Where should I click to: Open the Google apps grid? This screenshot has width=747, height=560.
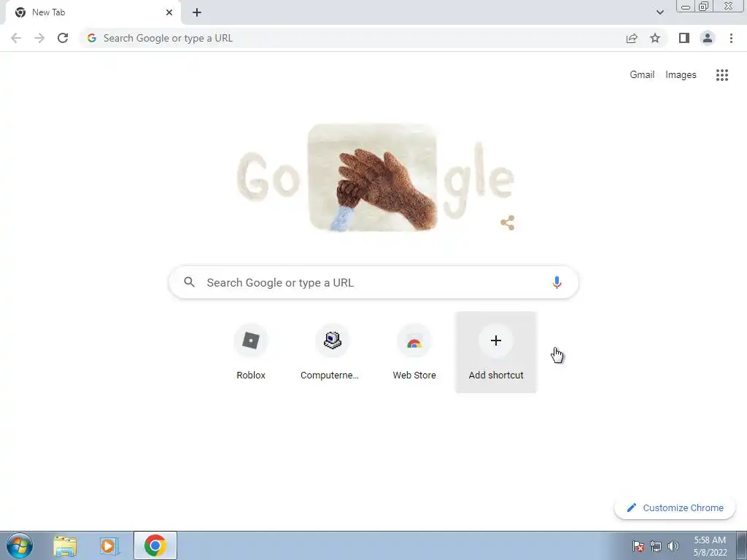click(x=722, y=75)
